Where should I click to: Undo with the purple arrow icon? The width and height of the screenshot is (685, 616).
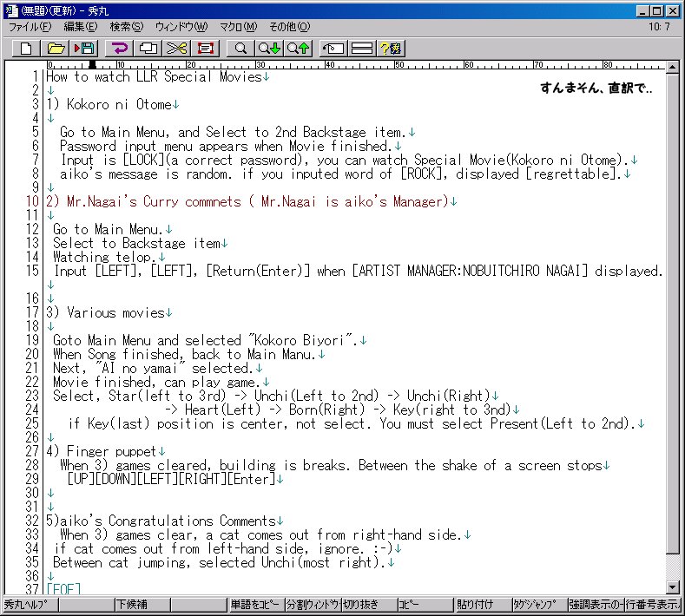pos(120,48)
